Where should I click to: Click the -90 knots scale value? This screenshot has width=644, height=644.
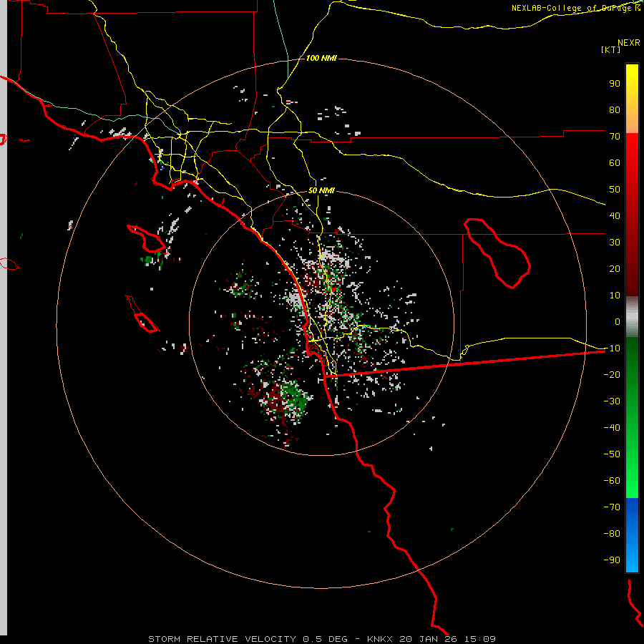click(x=612, y=560)
